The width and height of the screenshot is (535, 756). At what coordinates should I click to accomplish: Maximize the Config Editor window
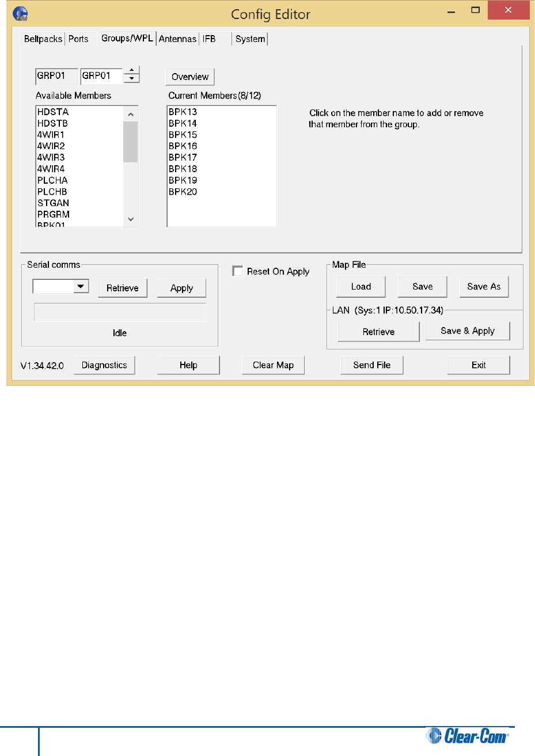click(476, 10)
